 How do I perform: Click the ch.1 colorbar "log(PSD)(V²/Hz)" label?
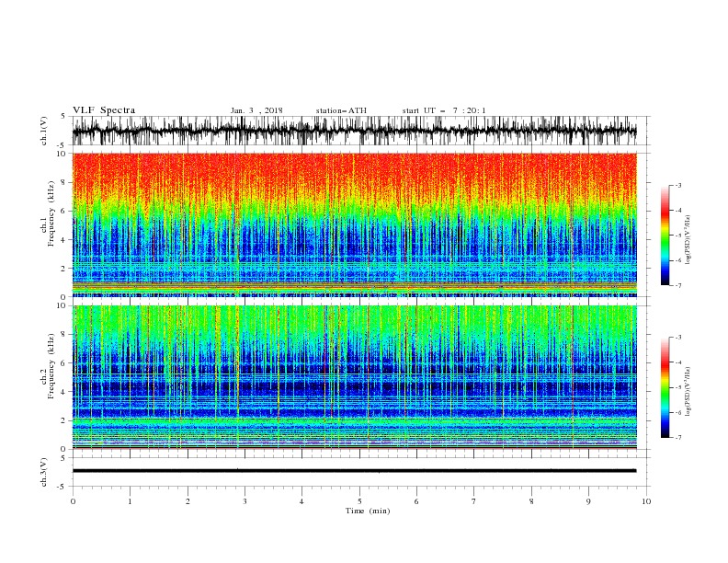pos(688,240)
